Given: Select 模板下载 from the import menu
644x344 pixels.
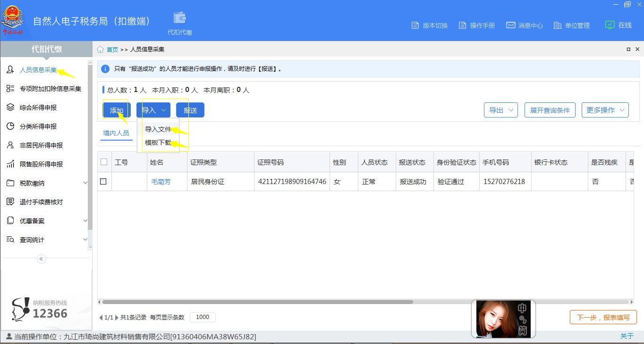Looking at the screenshot, I should 159,143.
